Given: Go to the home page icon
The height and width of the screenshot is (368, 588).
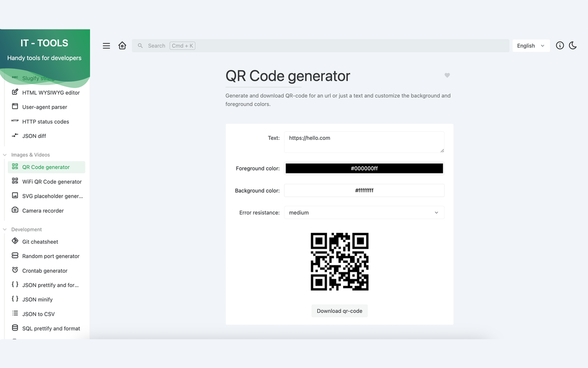Looking at the screenshot, I should tap(122, 46).
